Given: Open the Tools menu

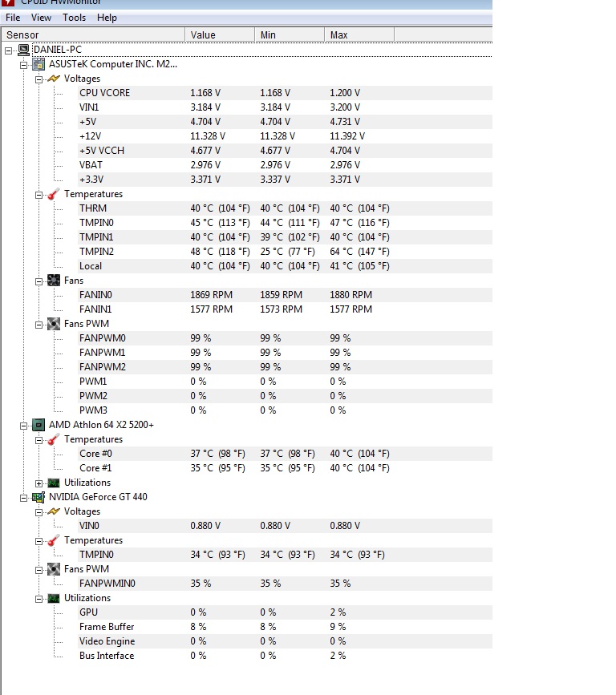Looking at the screenshot, I should tap(74, 18).
